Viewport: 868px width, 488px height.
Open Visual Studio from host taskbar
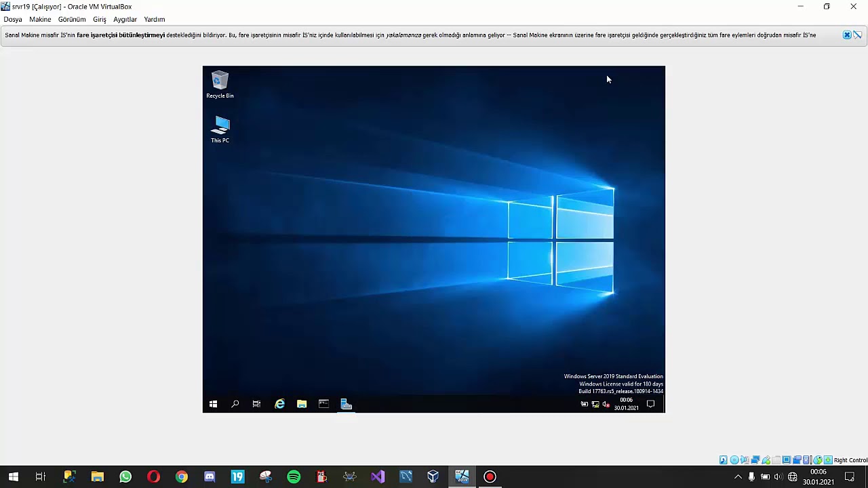[x=378, y=477]
